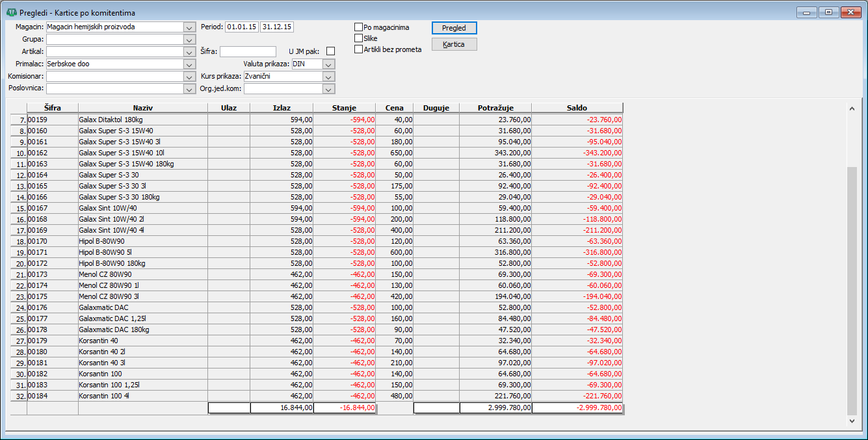
Task: Expand the Grupa dropdown
Action: point(189,40)
